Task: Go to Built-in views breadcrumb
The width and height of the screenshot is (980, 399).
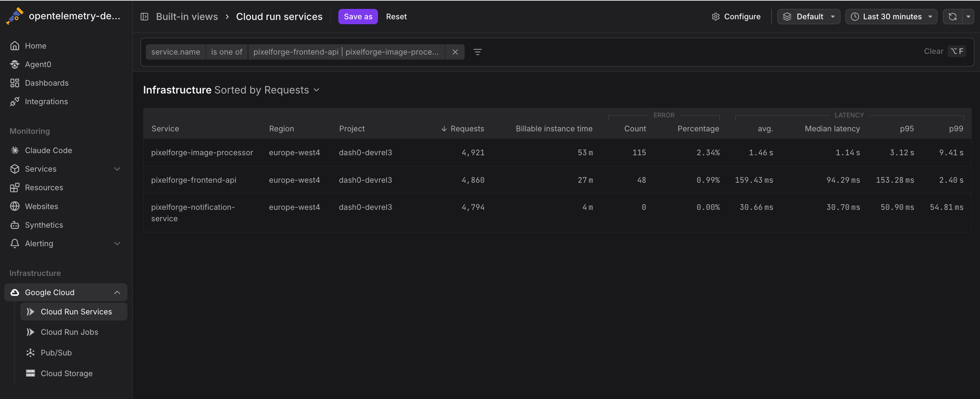Action: pyautogui.click(x=187, y=16)
